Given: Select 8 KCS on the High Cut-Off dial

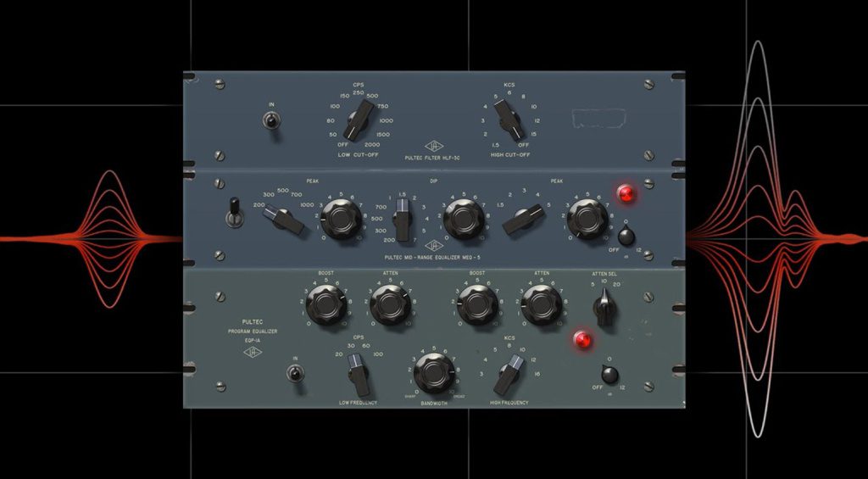Looking at the screenshot, I should click(x=523, y=97).
